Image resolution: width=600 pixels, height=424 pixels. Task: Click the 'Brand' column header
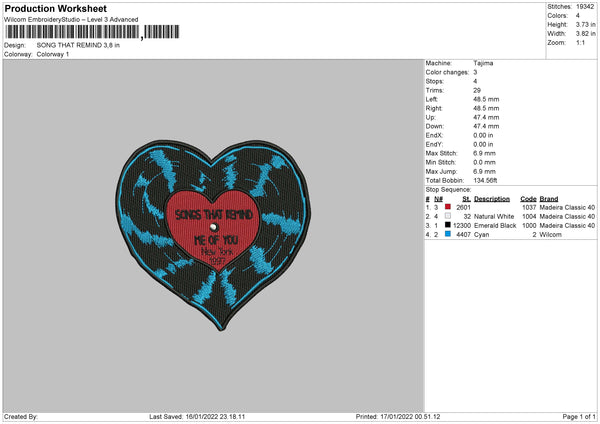coord(549,199)
